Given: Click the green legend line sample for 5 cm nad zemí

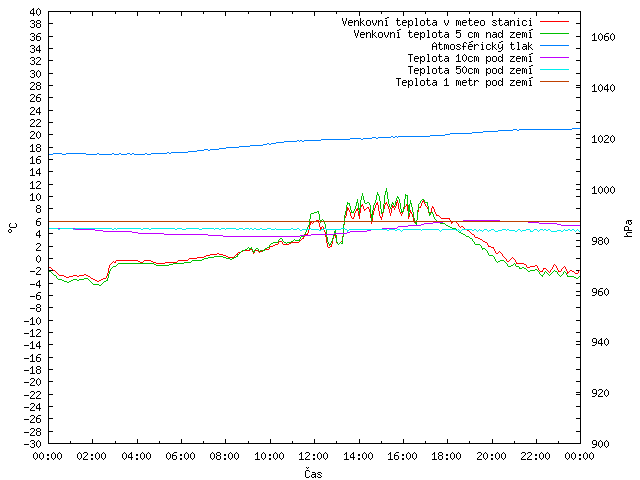Looking at the screenshot, I should [554, 34].
